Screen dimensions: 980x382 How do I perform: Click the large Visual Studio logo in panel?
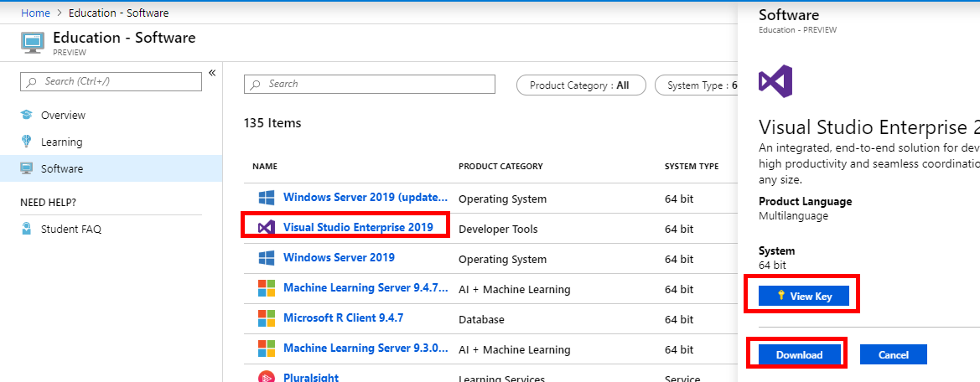pos(775,82)
